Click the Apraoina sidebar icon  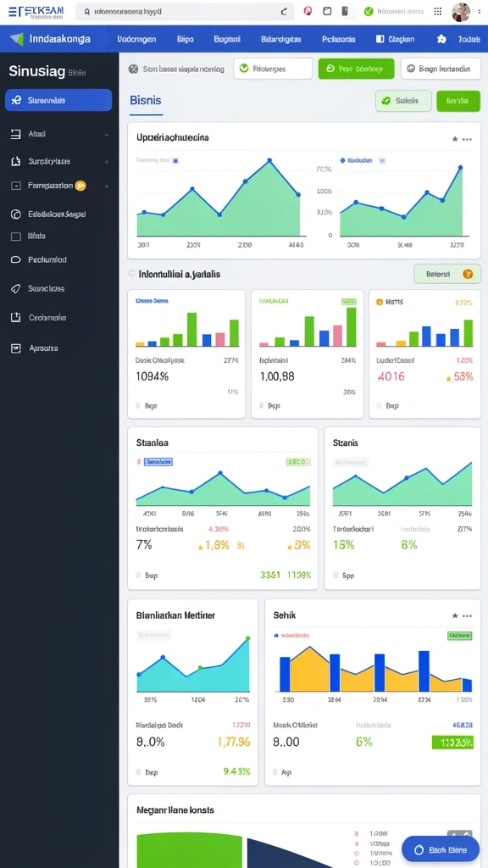(x=16, y=348)
